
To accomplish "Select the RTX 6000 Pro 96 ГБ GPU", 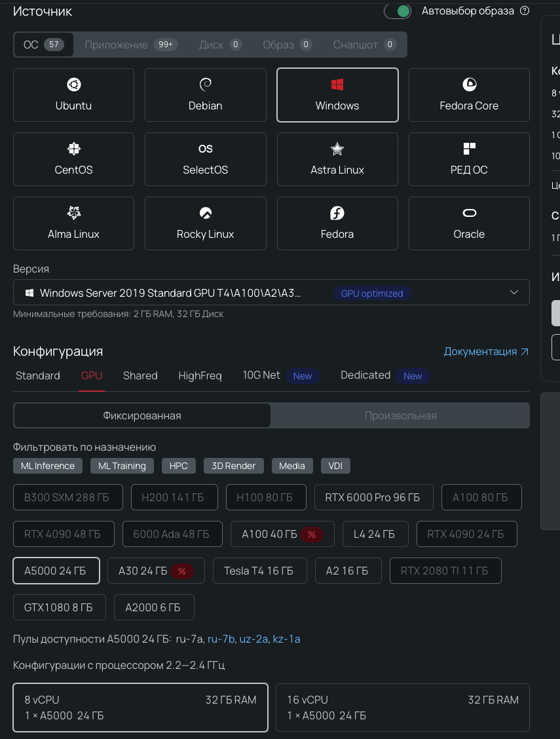I will [x=373, y=497].
